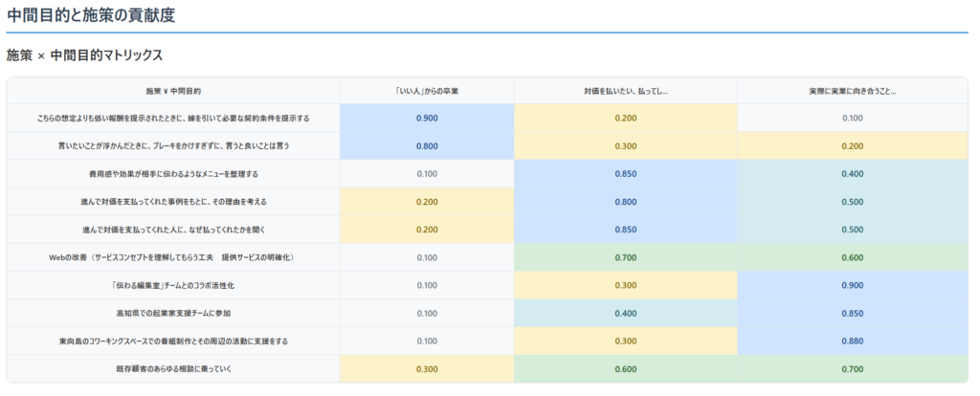Select the 0.900 cell in 伝わる編集室 row
This screenshot has width=980, height=396.
click(852, 285)
